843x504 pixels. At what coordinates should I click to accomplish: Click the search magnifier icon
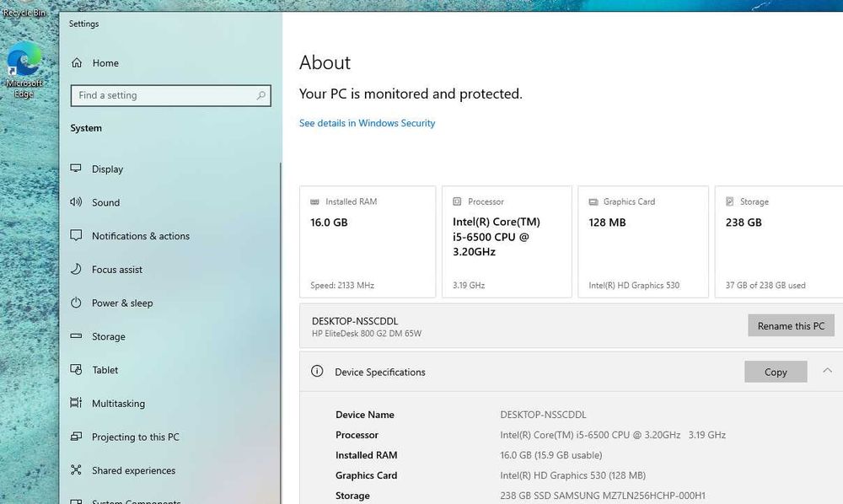[260, 95]
